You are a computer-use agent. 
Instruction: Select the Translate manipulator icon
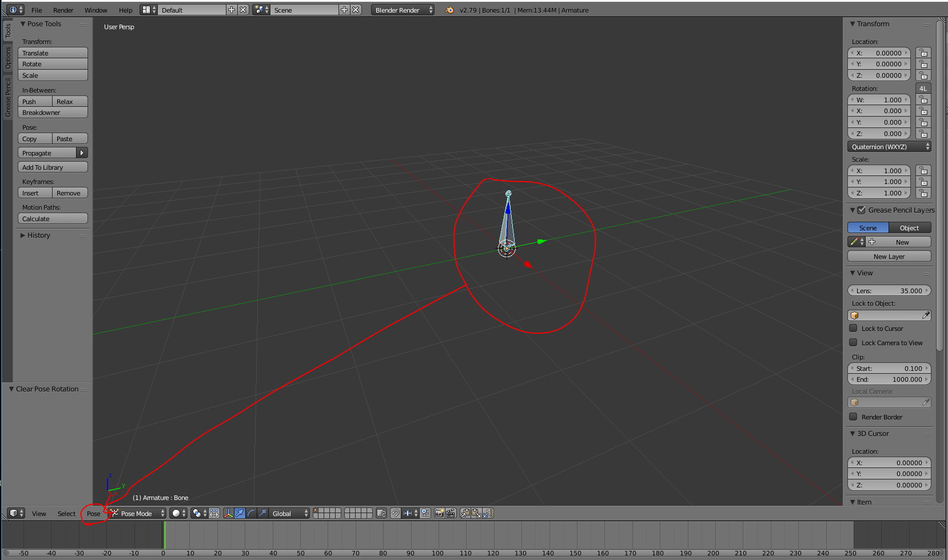point(240,513)
